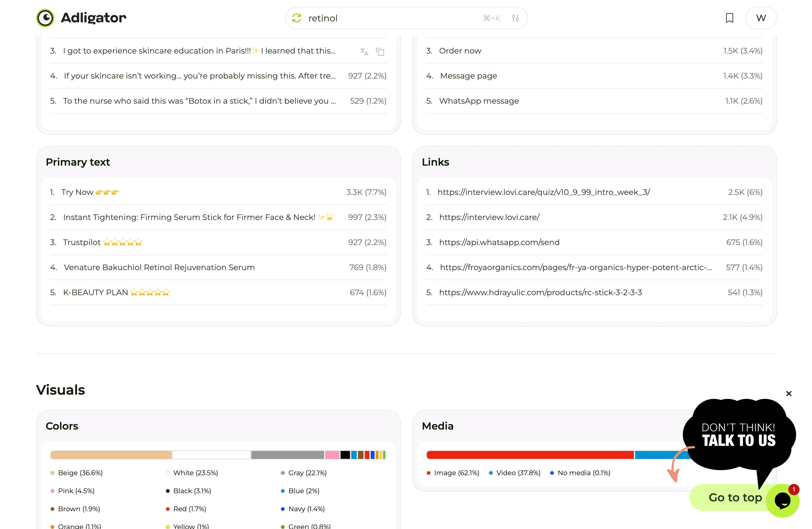Open the chat widget bubble

pyautogui.click(x=782, y=500)
